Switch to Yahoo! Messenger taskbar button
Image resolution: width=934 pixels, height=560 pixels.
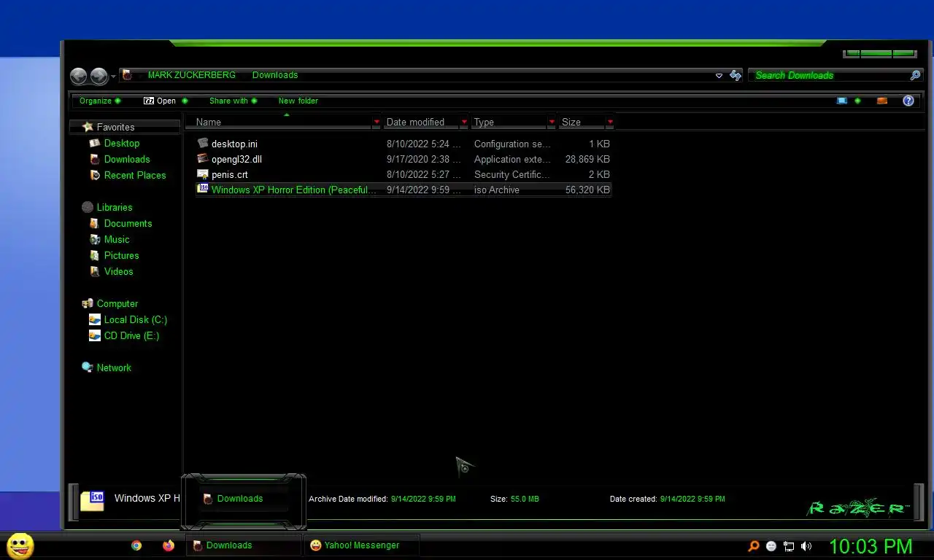click(362, 545)
